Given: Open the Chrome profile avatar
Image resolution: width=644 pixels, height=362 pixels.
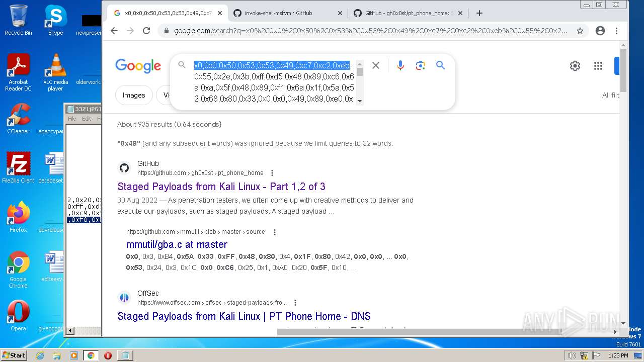Looking at the screenshot, I should (600, 31).
